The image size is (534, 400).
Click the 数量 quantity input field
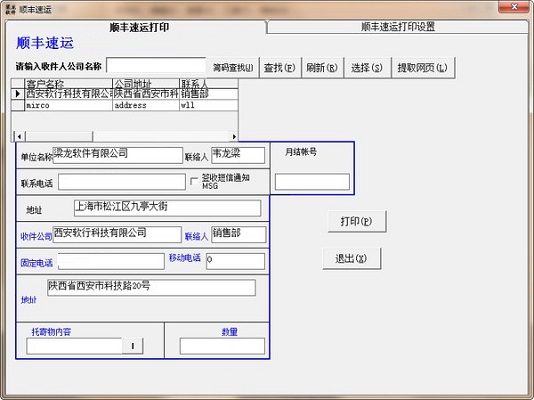point(222,346)
